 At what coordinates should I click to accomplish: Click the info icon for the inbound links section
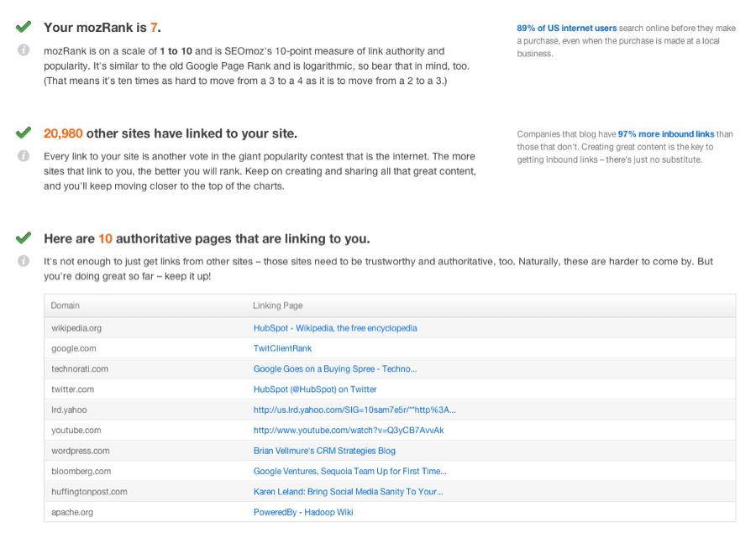click(23, 155)
